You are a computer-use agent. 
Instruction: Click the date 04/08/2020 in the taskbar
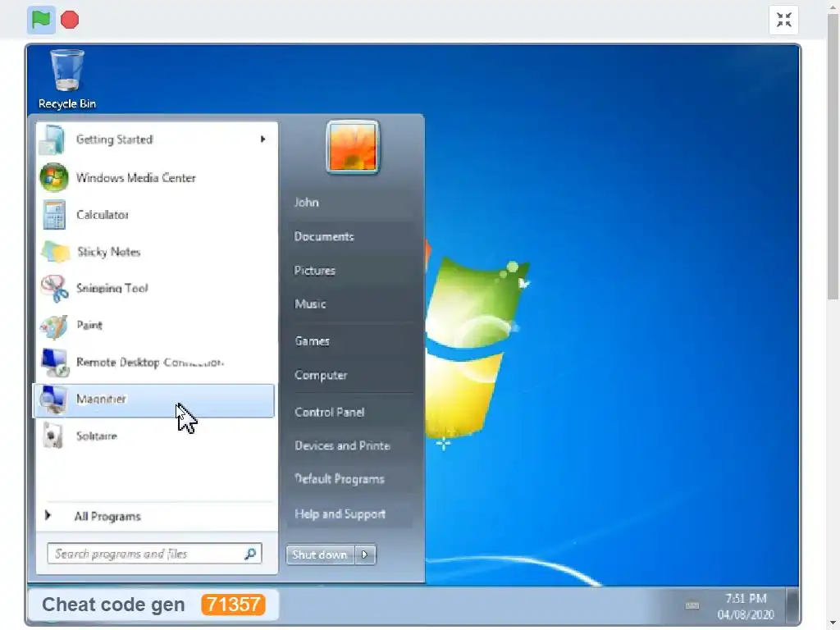click(746, 614)
